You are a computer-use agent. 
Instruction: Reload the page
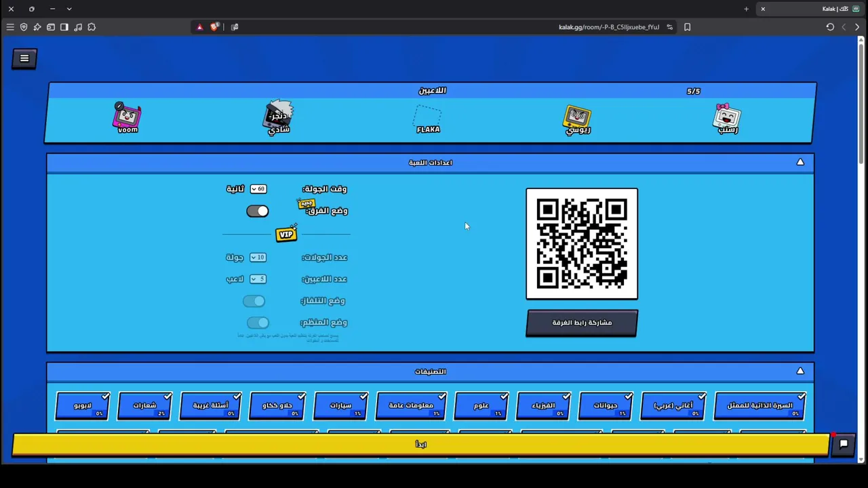point(830,27)
